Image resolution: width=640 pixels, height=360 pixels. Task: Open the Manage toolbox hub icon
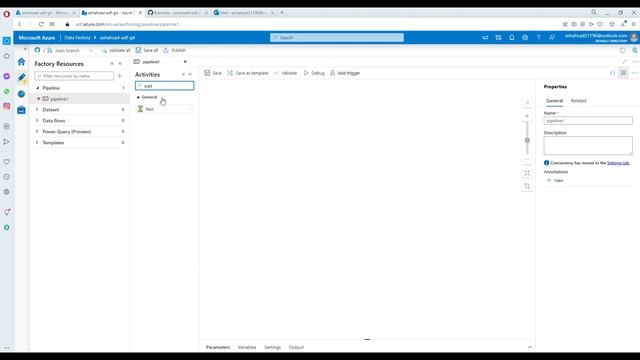pos(21,110)
